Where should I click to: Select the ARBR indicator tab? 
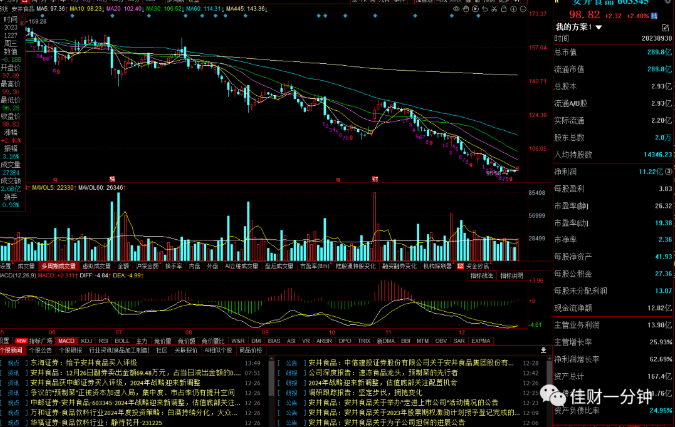tap(324, 341)
